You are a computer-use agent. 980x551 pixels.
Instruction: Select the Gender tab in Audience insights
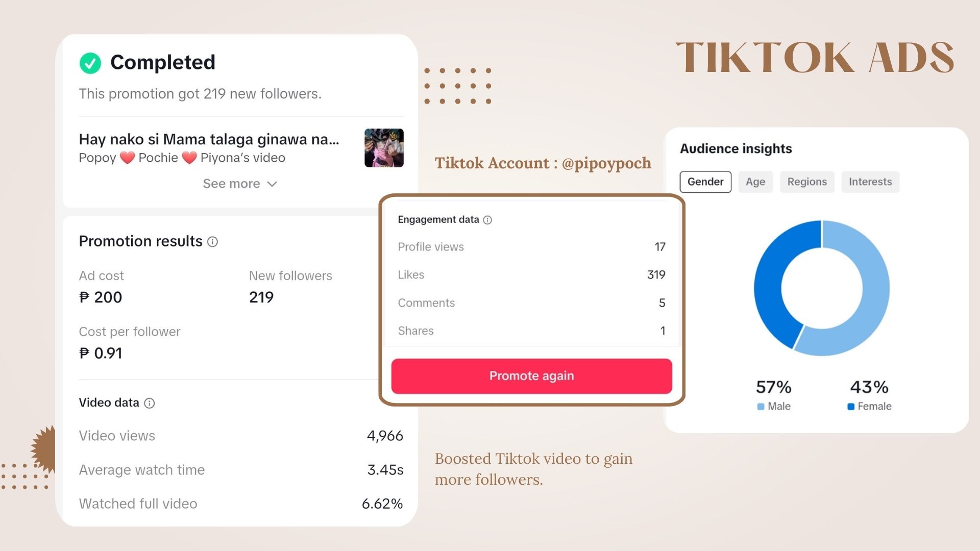click(705, 182)
